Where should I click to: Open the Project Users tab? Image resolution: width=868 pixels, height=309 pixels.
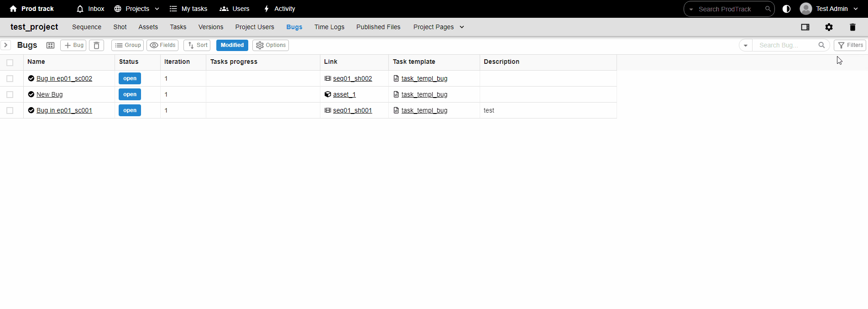[x=255, y=27]
